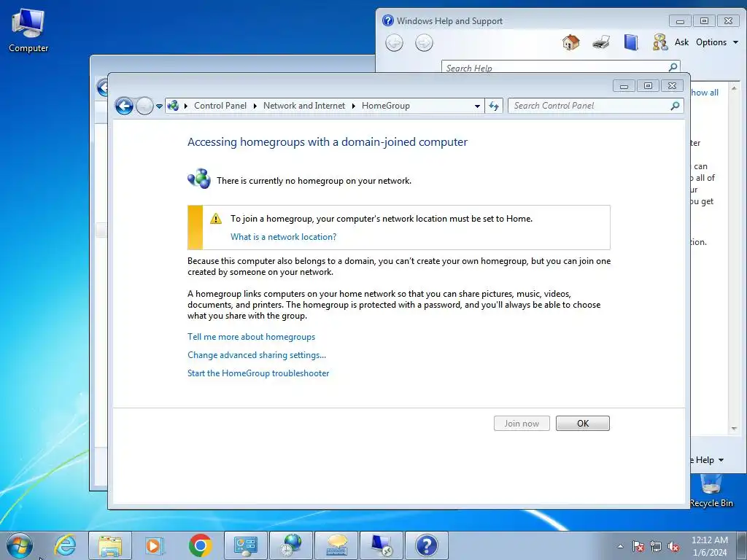Click the yellow warning triangle icon
The width and height of the screenshot is (747, 560).
point(216,219)
